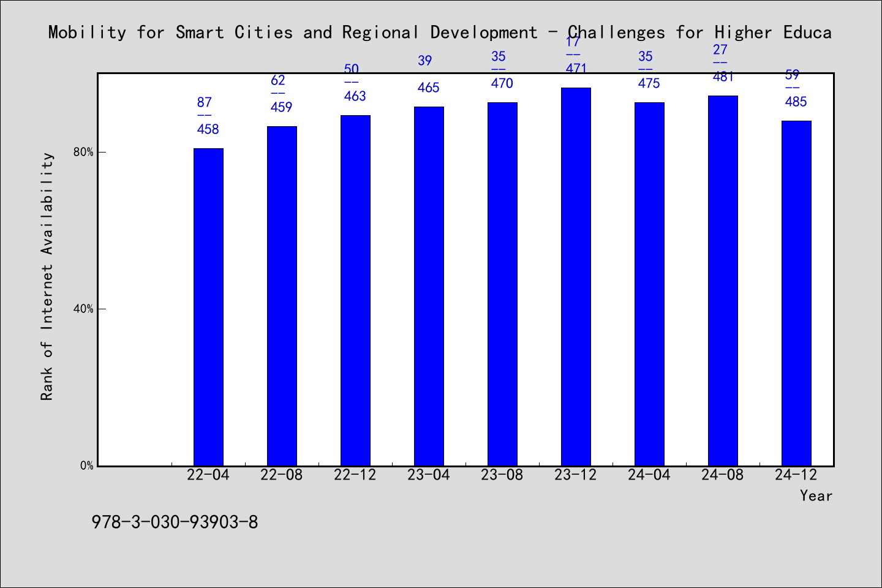
Task: Click the 24-08 x-axis label
Action: (723, 475)
